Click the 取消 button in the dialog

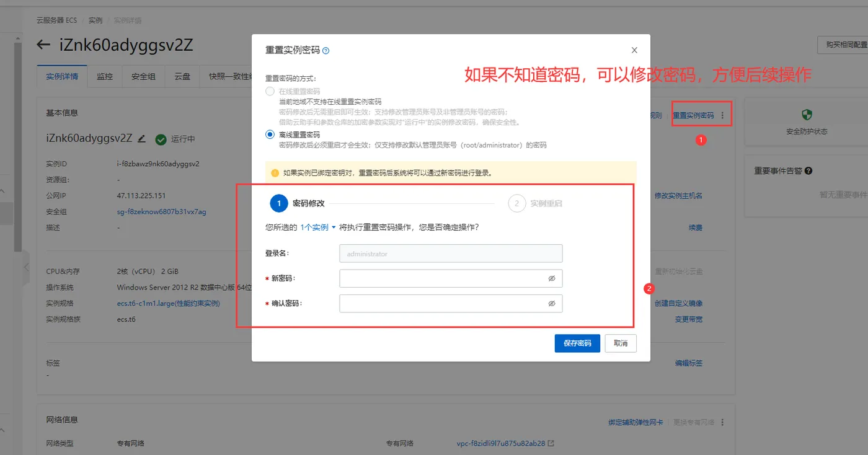click(x=621, y=343)
